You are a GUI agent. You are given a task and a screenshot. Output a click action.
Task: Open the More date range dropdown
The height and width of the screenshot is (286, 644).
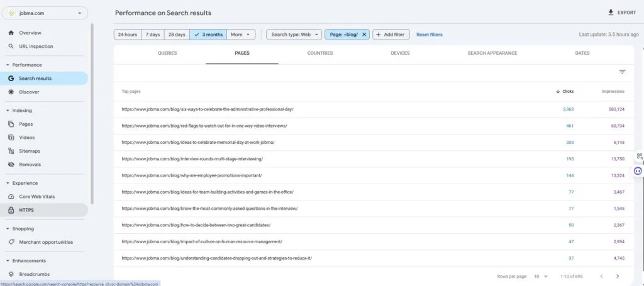pos(241,35)
